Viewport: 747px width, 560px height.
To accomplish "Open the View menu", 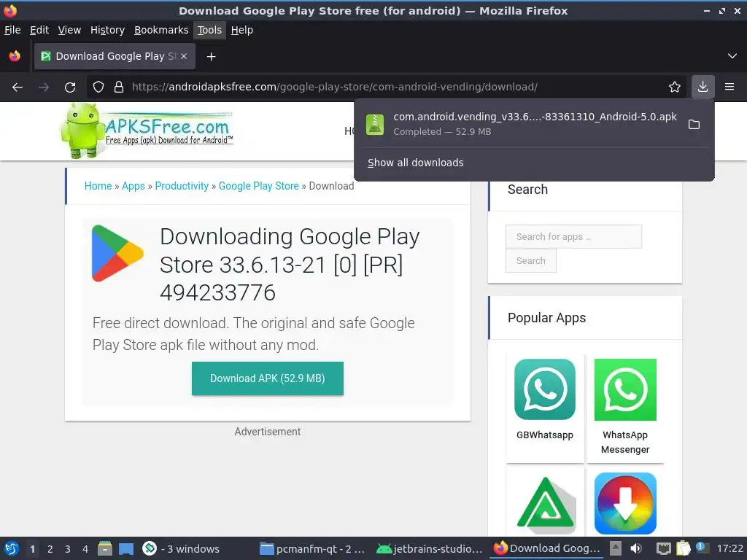I will click(x=69, y=30).
